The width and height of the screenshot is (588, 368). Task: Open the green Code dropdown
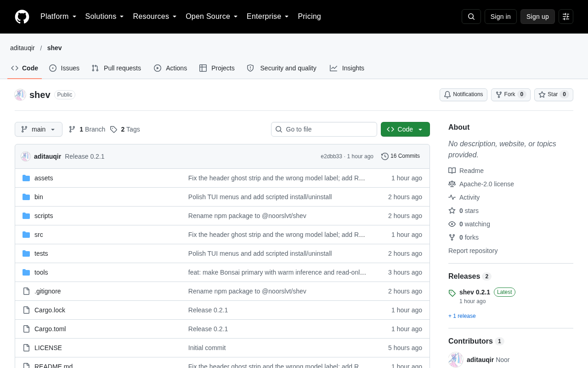(x=405, y=129)
